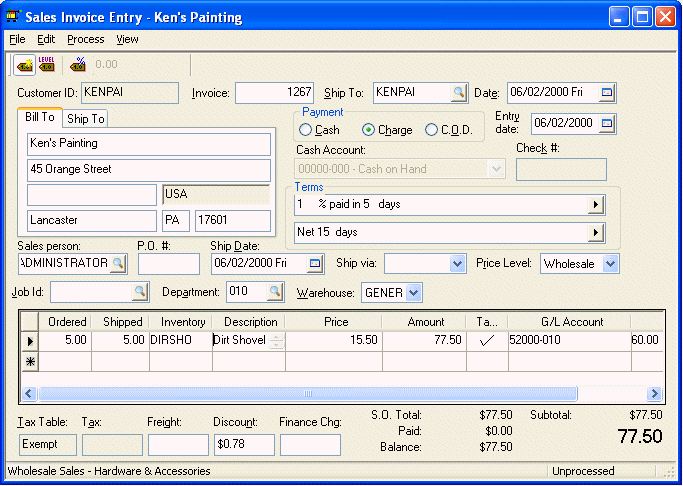683x486 pixels.
Task: Click the Ken's Painting name field
Action: point(149,145)
